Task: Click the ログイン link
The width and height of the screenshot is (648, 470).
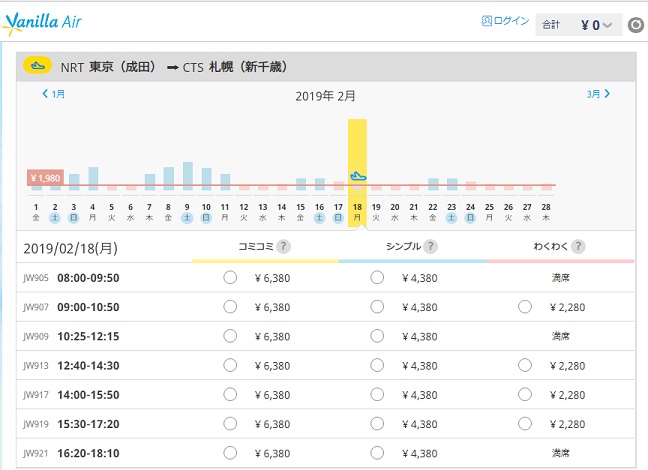Action: (511, 21)
